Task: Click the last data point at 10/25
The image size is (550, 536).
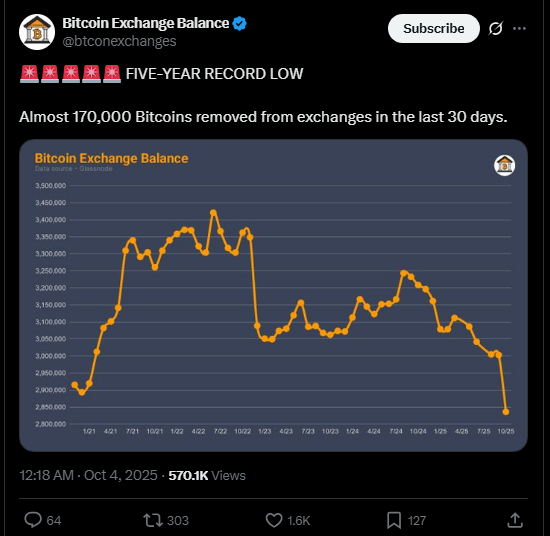Action: tap(505, 412)
